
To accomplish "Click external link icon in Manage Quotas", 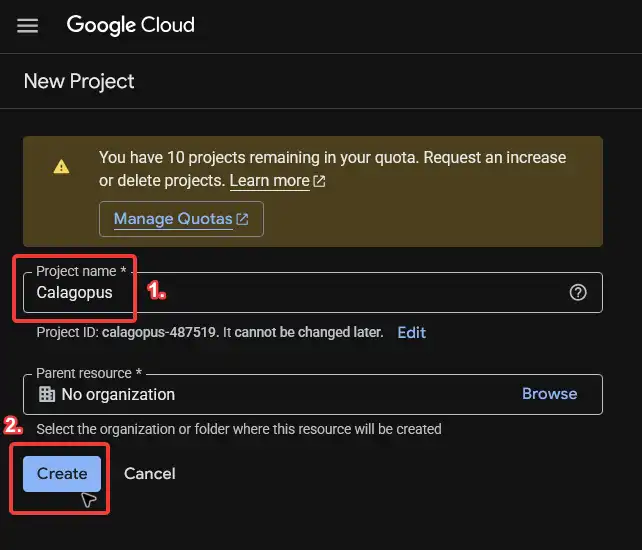I will [x=242, y=219].
